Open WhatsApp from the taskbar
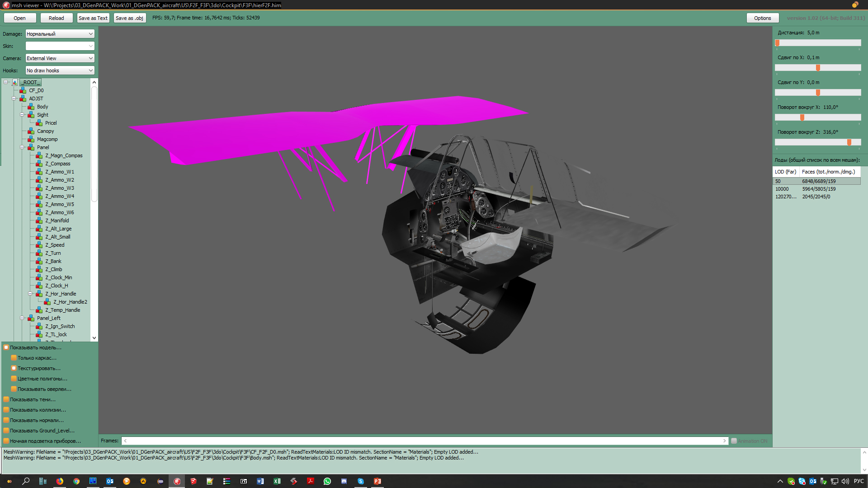Image resolution: width=868 pixels, height=488 pixels. [x=327, y=481]
